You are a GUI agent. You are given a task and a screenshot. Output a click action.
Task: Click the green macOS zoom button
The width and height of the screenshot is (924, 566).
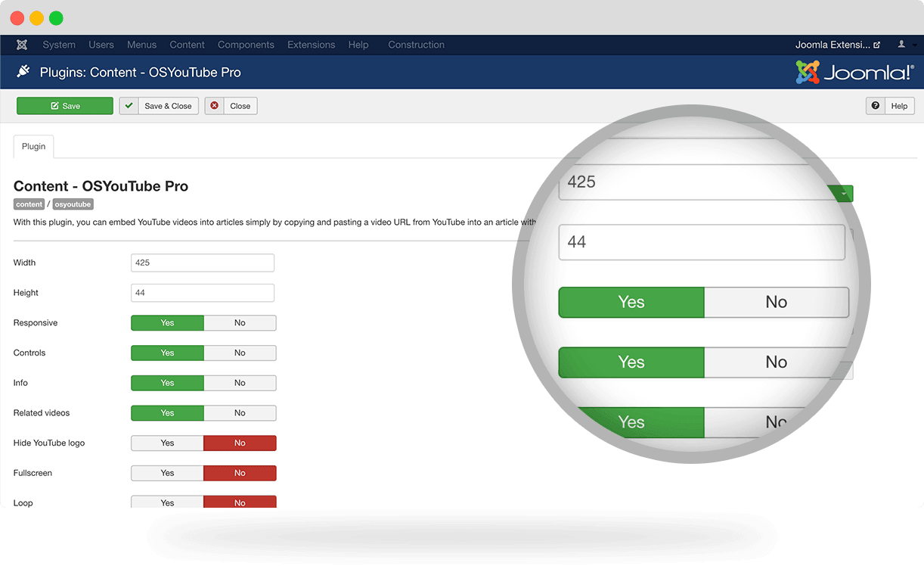click(x=56, y=18)
